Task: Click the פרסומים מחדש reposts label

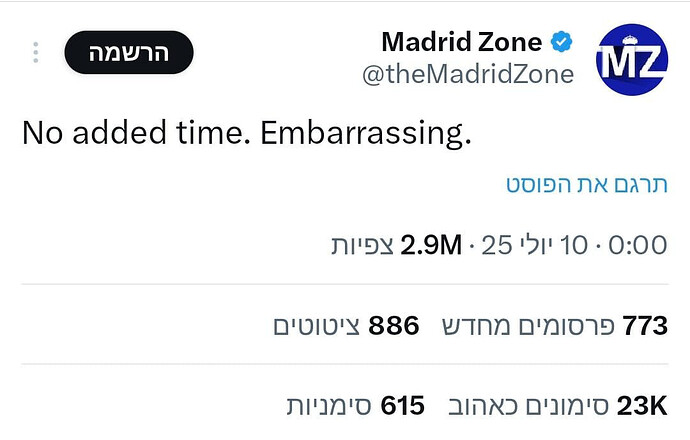Action: (x=528, y=326)
